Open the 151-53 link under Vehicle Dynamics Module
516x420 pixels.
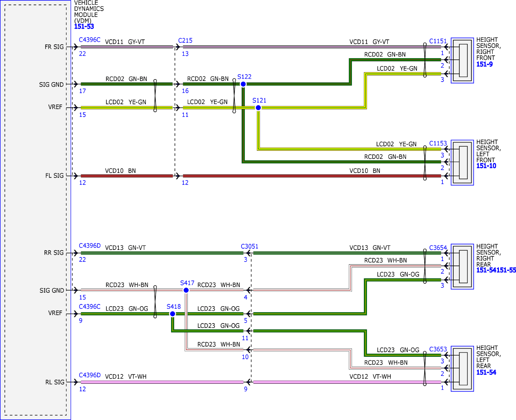[84, 27]
